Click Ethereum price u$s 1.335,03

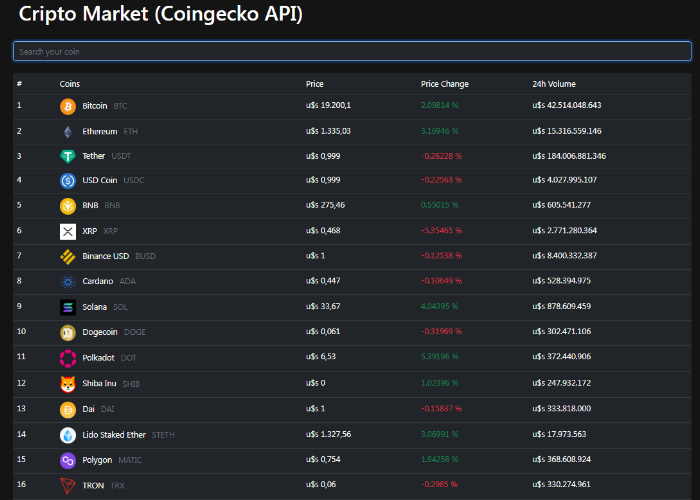coord(328,131)
